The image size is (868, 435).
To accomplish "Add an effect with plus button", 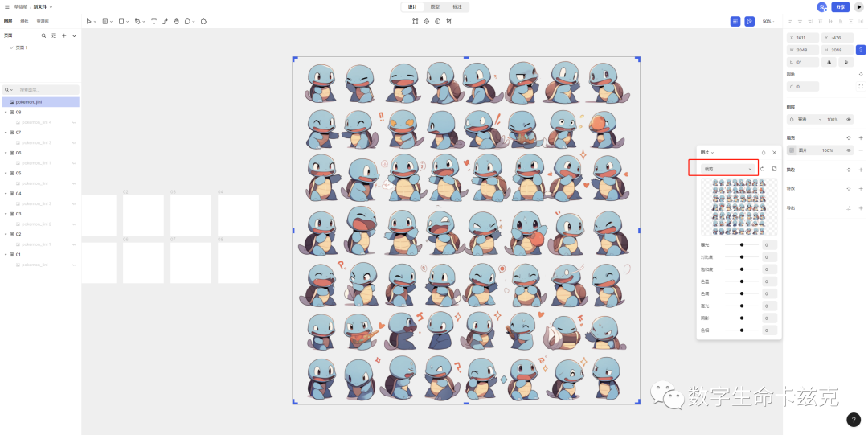I will tap(861, 188).
